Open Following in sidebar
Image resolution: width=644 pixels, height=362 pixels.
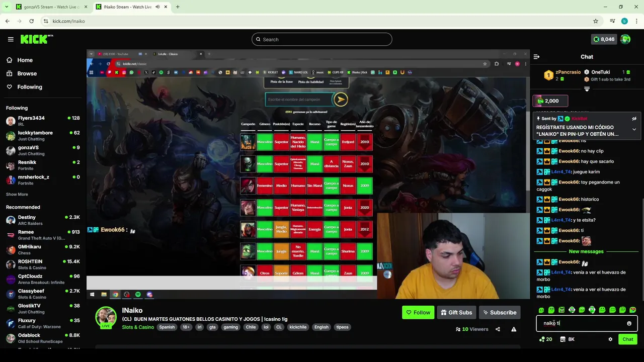pos(30,87)
